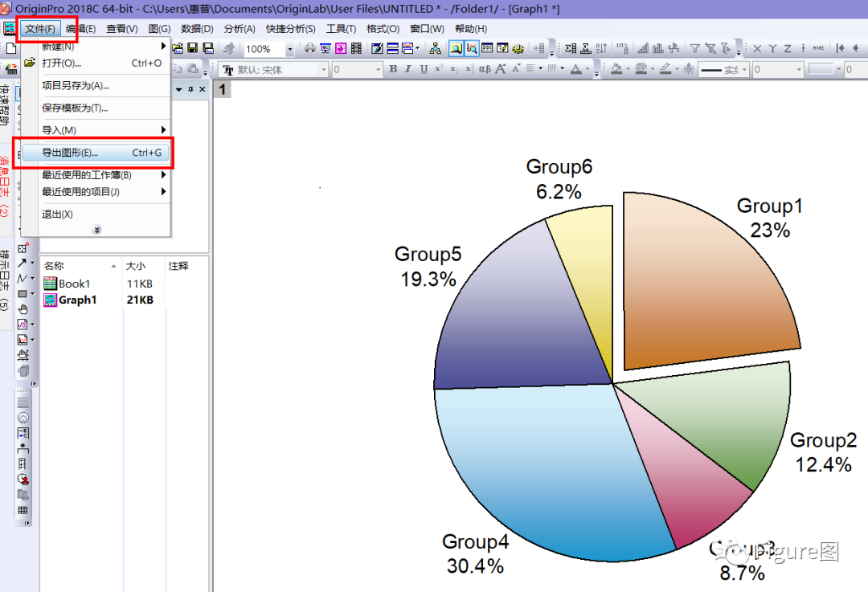Expand the 导入(M) submenu
This screenshot has height=592, width=868.
coord(95,130)
